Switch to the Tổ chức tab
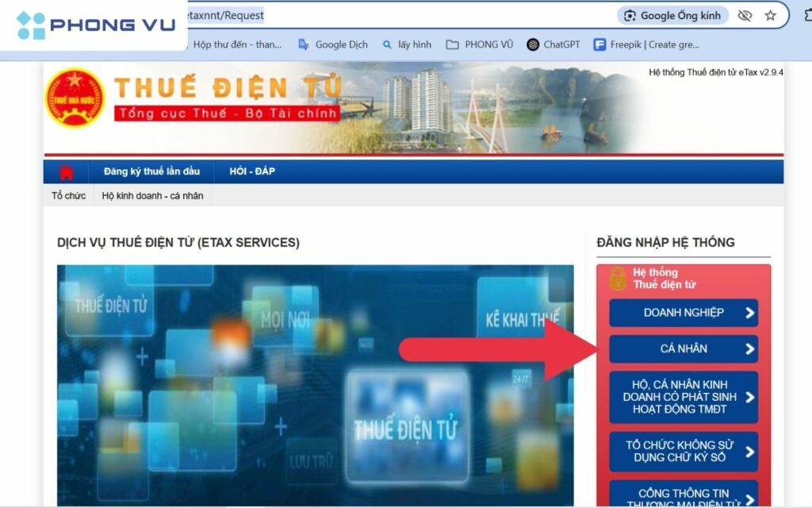 tap(68, 195)
